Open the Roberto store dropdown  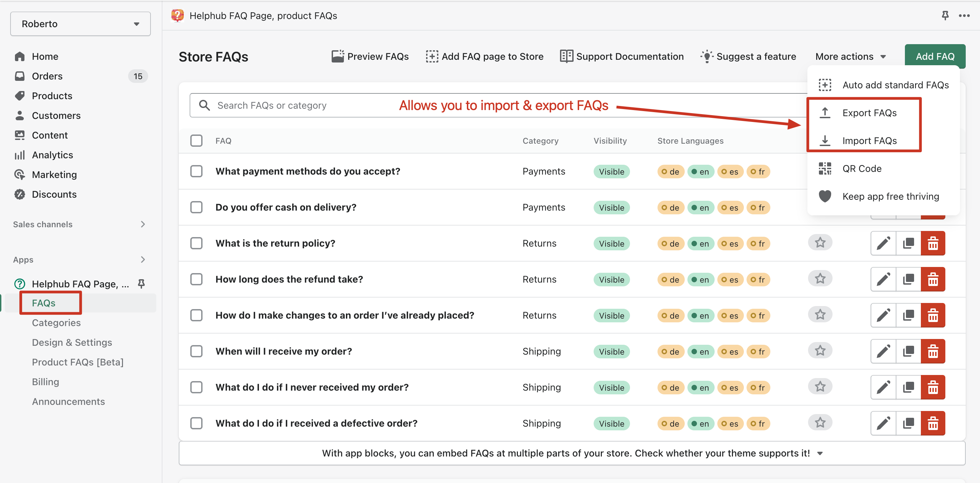[x=80, y=24]
